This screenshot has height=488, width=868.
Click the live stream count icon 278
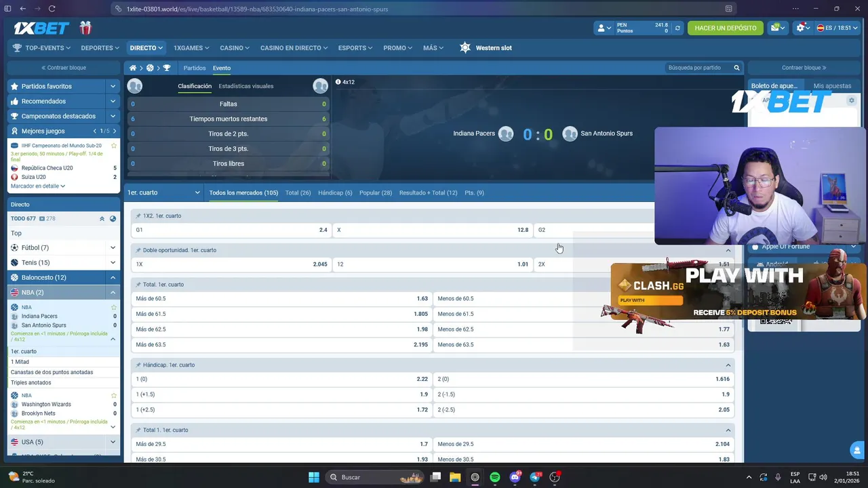(x=42, y=218)
